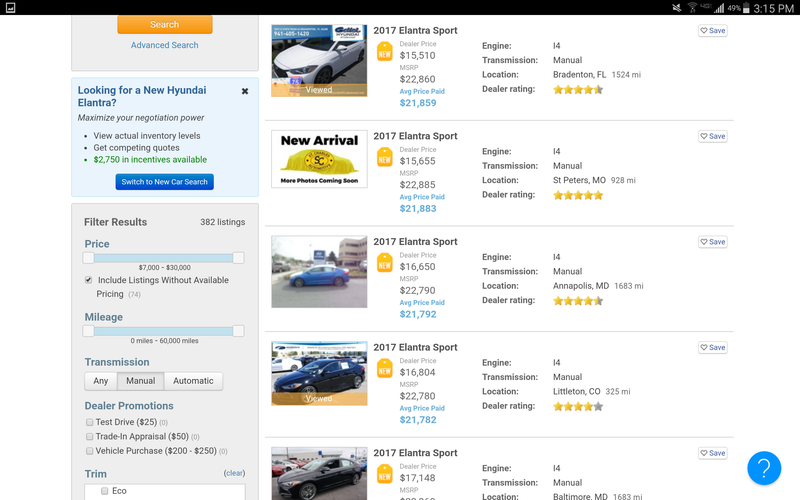Tap the screenshot notification icon in status bar
The image size is (800, 500).
[10, 8]
